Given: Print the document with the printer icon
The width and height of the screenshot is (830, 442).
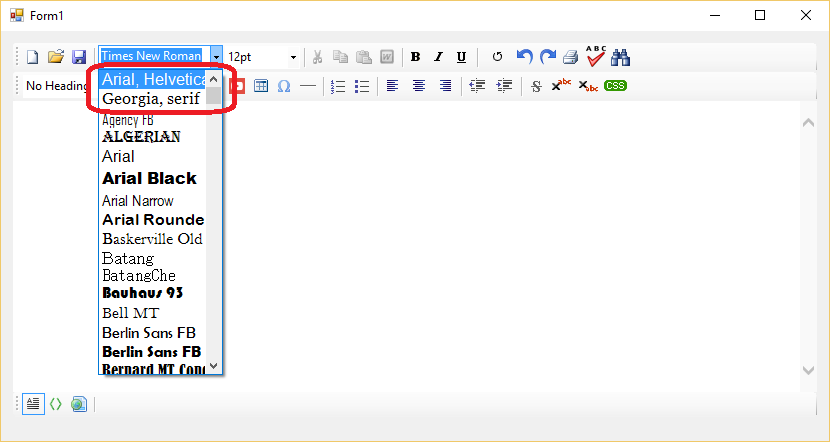Looking at the screenshot, I should pyautogui.click(x=571, y=57).
